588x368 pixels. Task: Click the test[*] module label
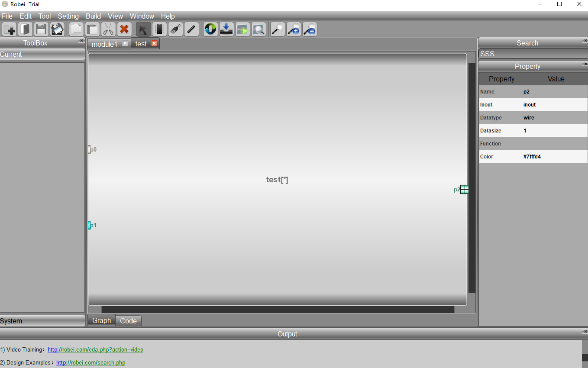click(x=277, y=180)
